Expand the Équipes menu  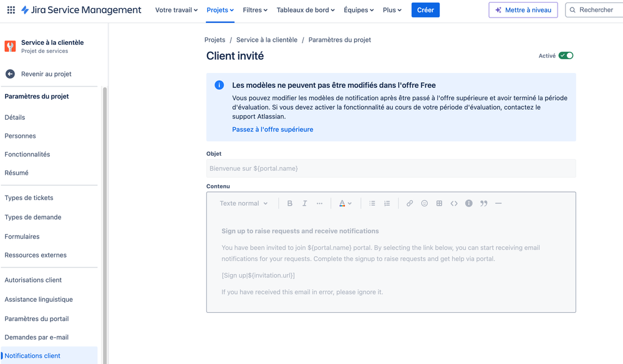(359, 10)
